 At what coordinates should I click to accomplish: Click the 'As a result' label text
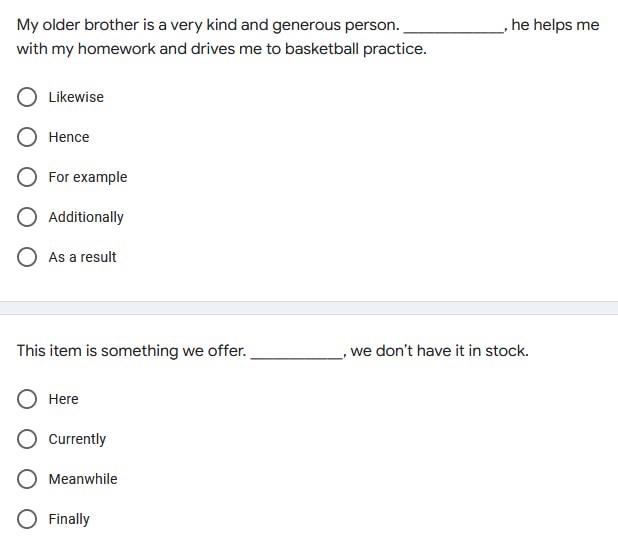coord(82,257)
